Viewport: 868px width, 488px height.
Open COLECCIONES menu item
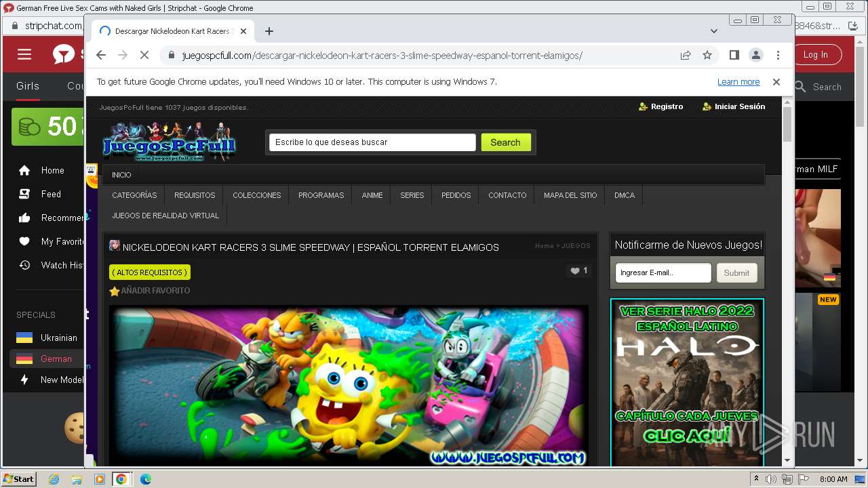(x=257, y=195)
